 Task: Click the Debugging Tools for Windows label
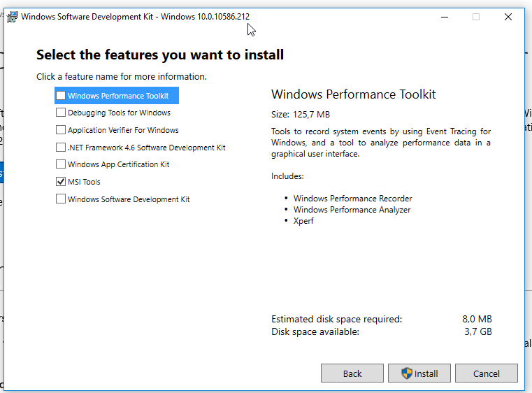[119, 113]
